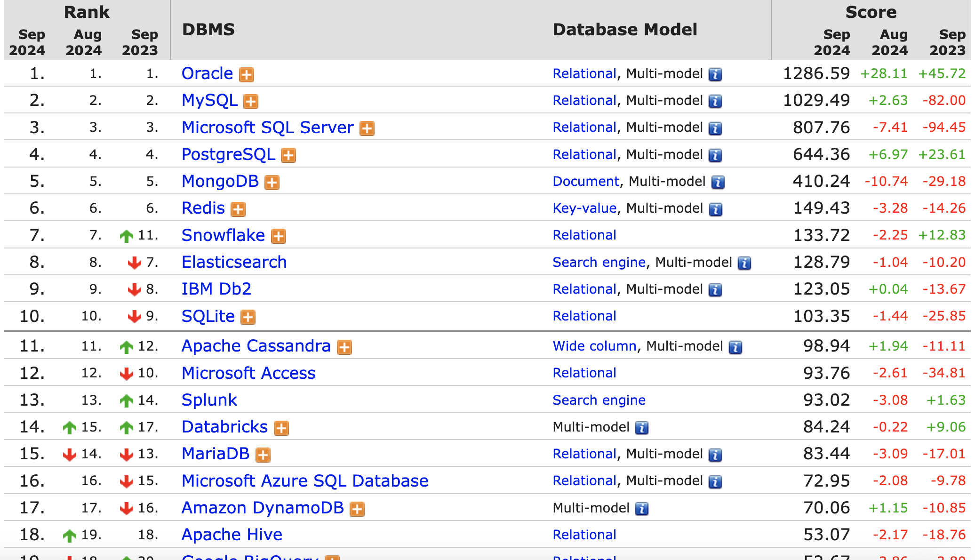Click Search engine link in the Splunk row
Viewport: 975px width, 560px height.
[599, 400]
